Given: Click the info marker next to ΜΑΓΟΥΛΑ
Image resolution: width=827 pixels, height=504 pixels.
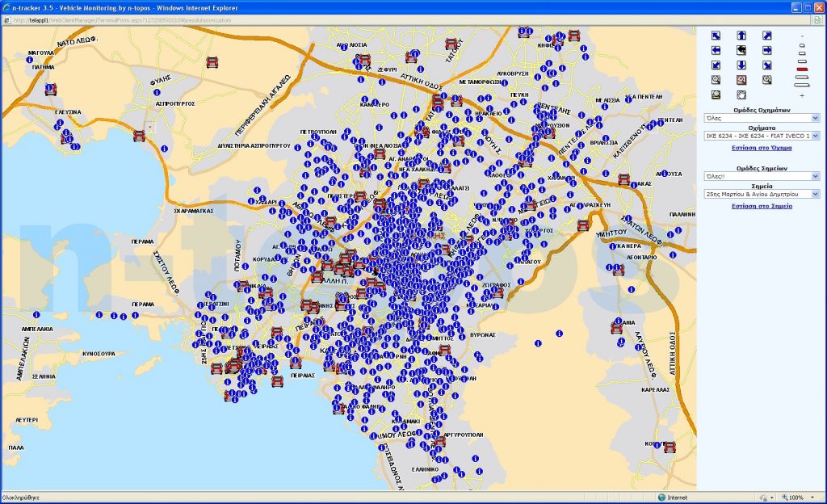Looking at the screenshot, I should click(x=30, y=60).
